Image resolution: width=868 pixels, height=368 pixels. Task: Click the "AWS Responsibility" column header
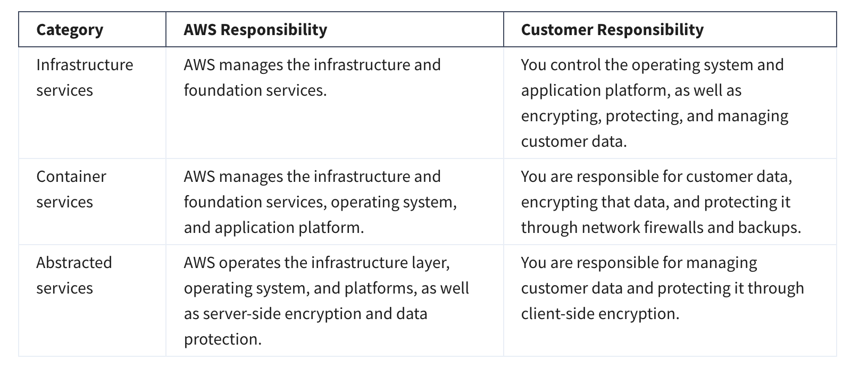click(255, 30)
